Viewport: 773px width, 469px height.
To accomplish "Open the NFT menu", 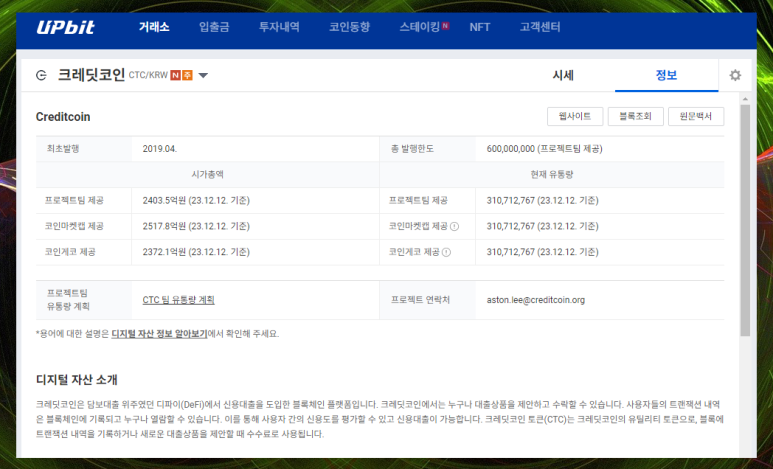I will pos(480,27).
